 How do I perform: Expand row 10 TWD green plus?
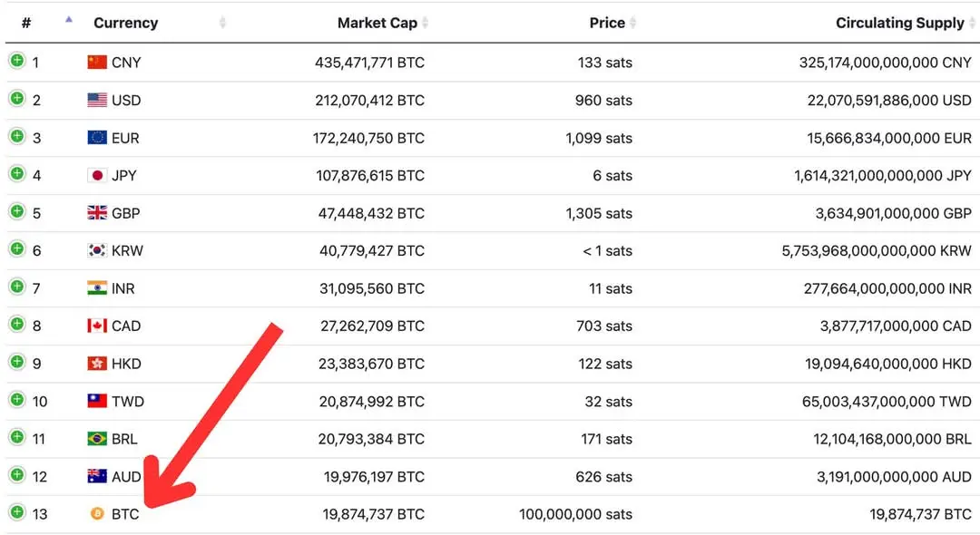(17, 399)
